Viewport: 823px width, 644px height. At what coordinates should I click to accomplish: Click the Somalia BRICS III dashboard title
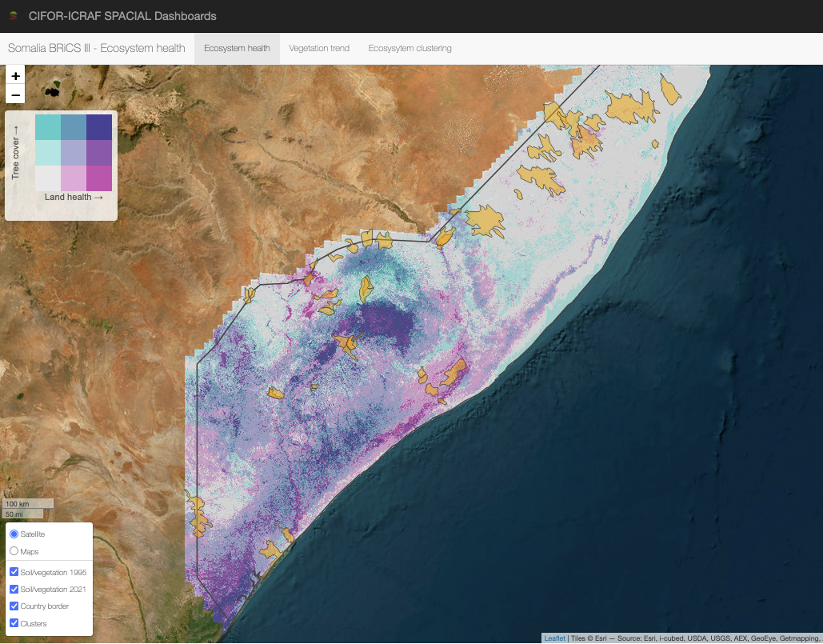(x=96, y=48)
